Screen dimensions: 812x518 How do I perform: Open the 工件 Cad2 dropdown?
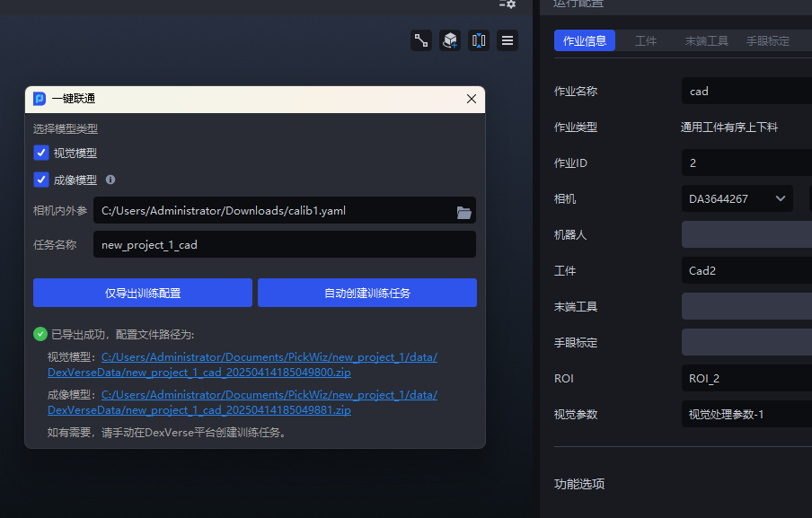tap(746, 270)
